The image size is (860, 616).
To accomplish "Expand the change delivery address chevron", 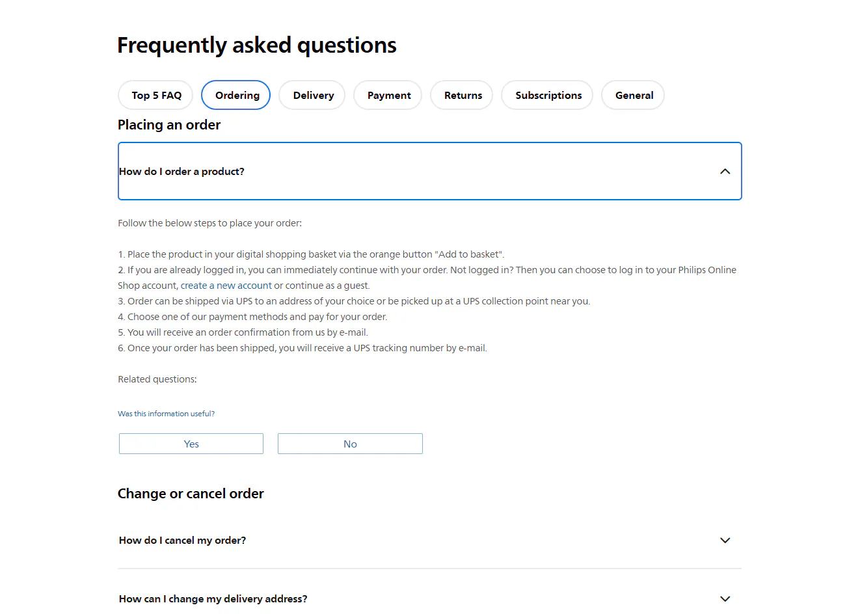I will pos(725,598).
